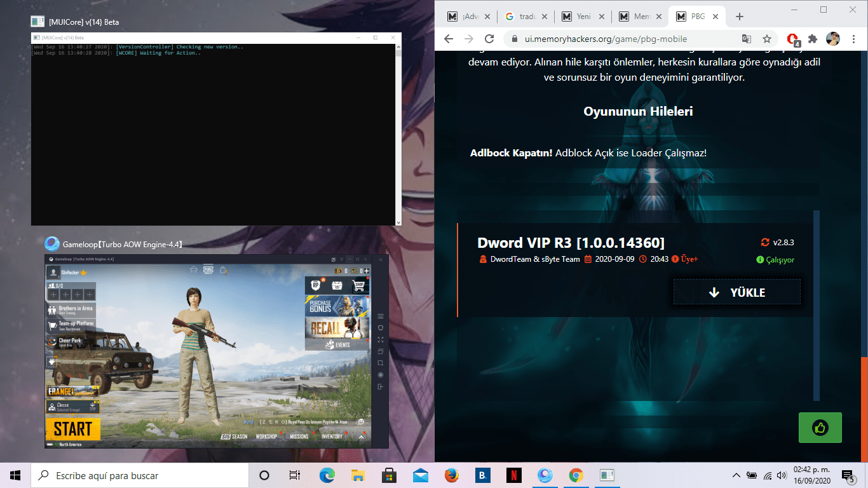Screen dimensions: 868x488
Task: Open Gameloop hamburger menu in title bar
Action: (341, 260)
